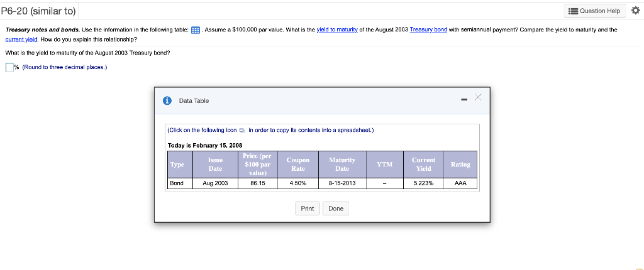This screenshot has width=644, height=270.
Task: Click the Maturity Date column header
Action: point(342,165)
